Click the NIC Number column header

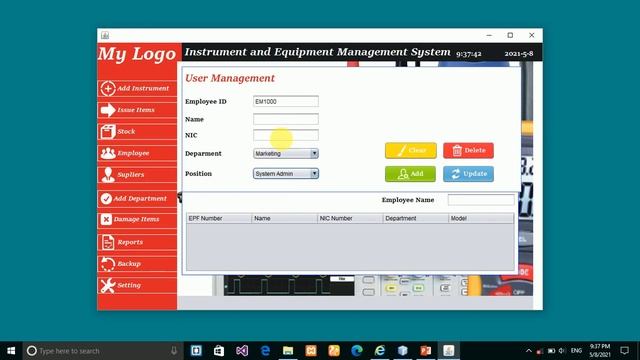tap(350, 218)
